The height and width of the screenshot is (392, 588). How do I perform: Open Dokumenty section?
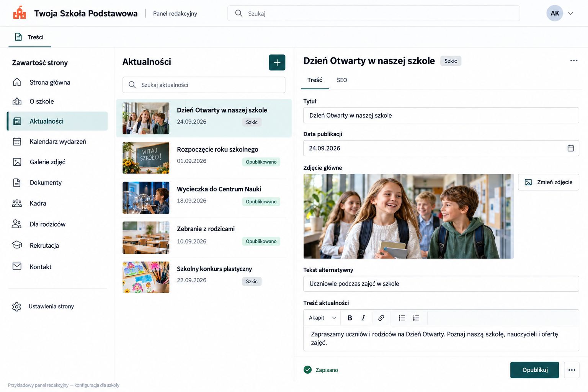(57, 183)
